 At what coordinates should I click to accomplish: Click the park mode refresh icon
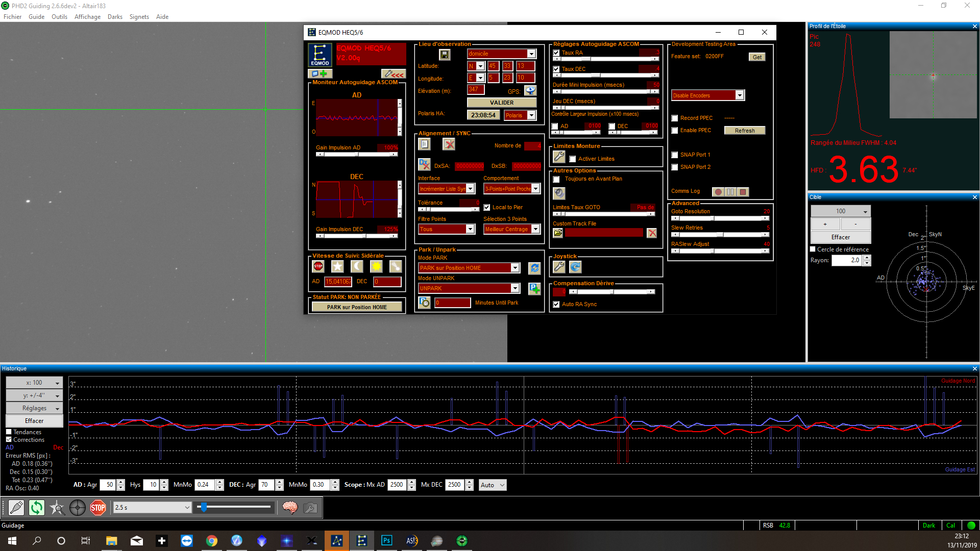(534, 268)
